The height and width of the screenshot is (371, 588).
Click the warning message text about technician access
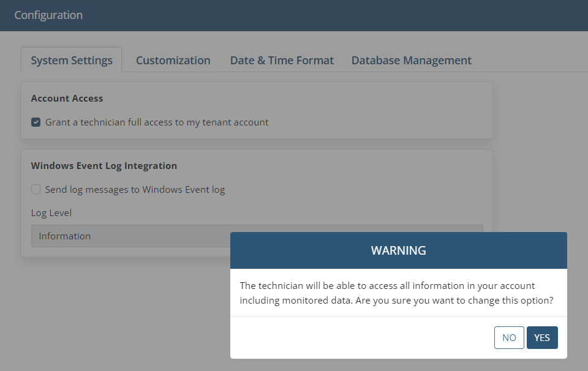[x=396, y=293]
